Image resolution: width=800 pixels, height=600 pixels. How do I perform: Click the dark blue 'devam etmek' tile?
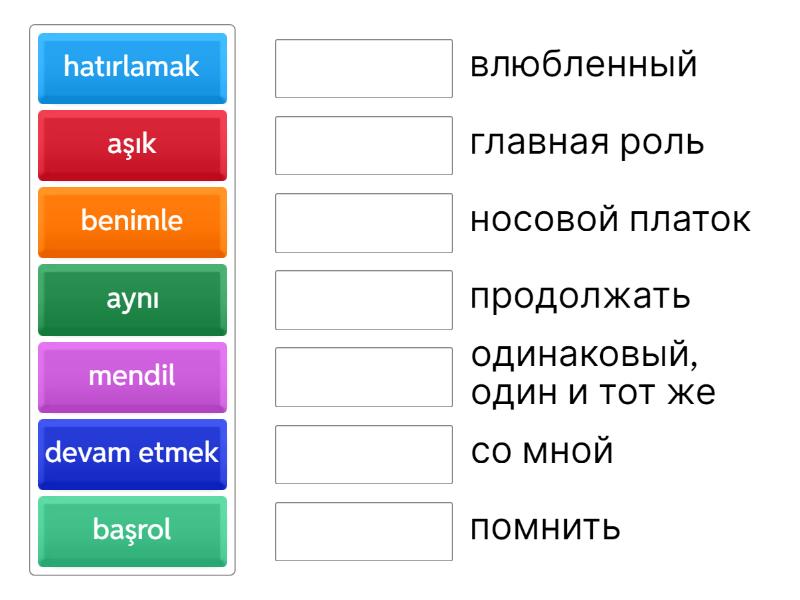(x=132, y=453)
